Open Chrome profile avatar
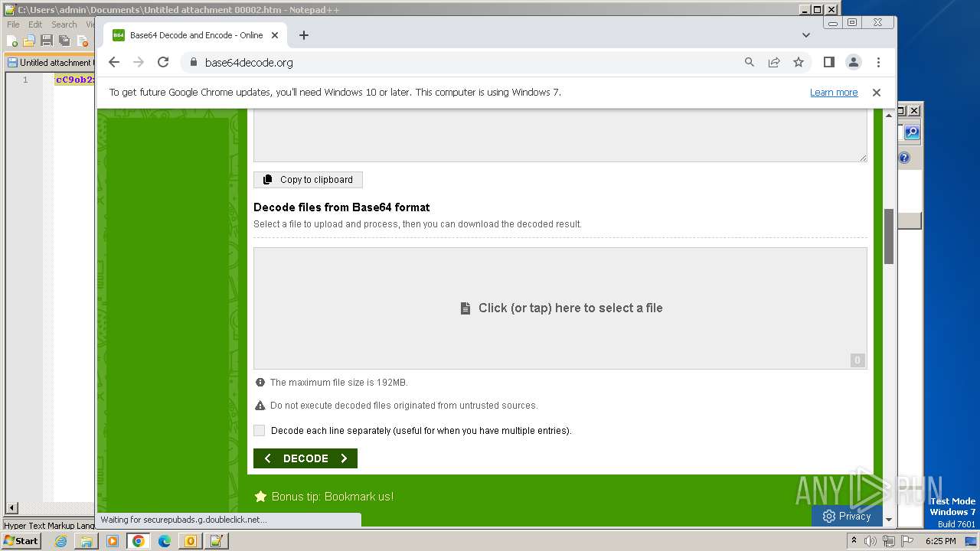 click(x=854, y=63)
